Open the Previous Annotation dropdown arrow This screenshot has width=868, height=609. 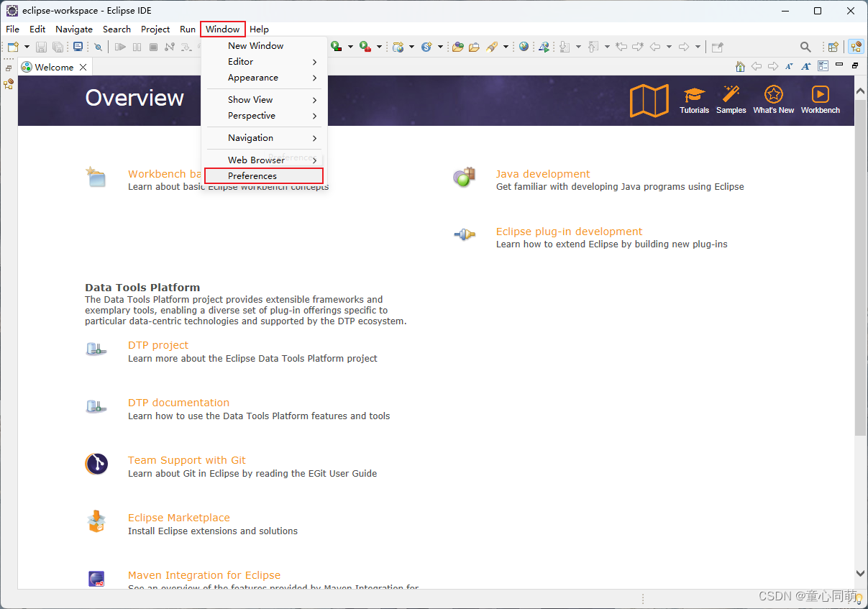pos(607,47)
